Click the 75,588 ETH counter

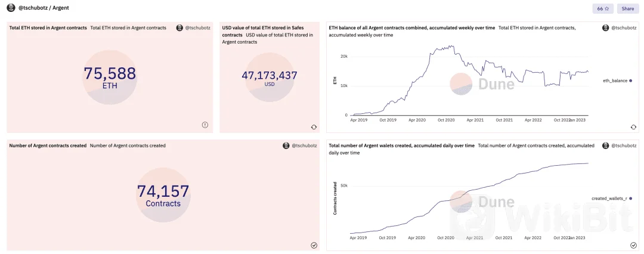pos(110,78)
